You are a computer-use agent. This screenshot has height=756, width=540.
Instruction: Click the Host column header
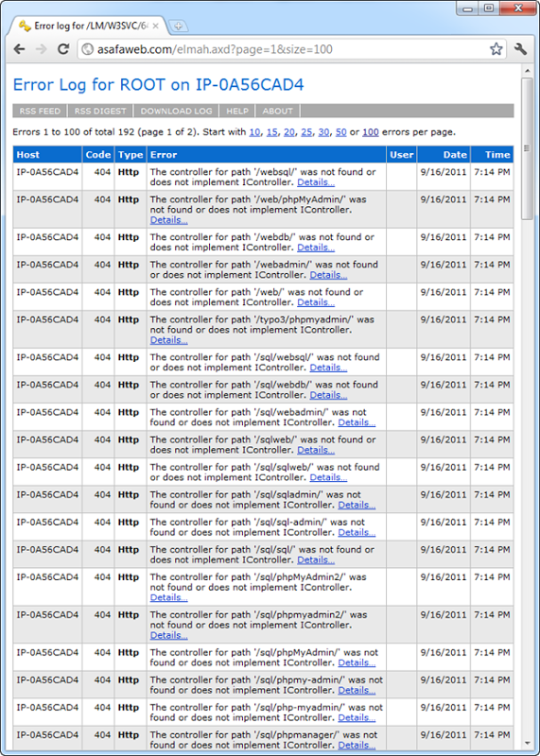point(47,155)
